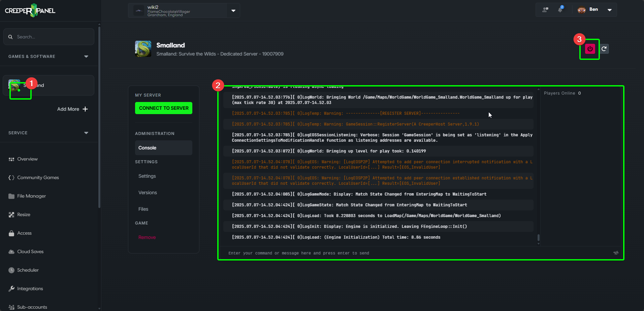
Task: Open the Console page
Action: (x=164, y=148)
